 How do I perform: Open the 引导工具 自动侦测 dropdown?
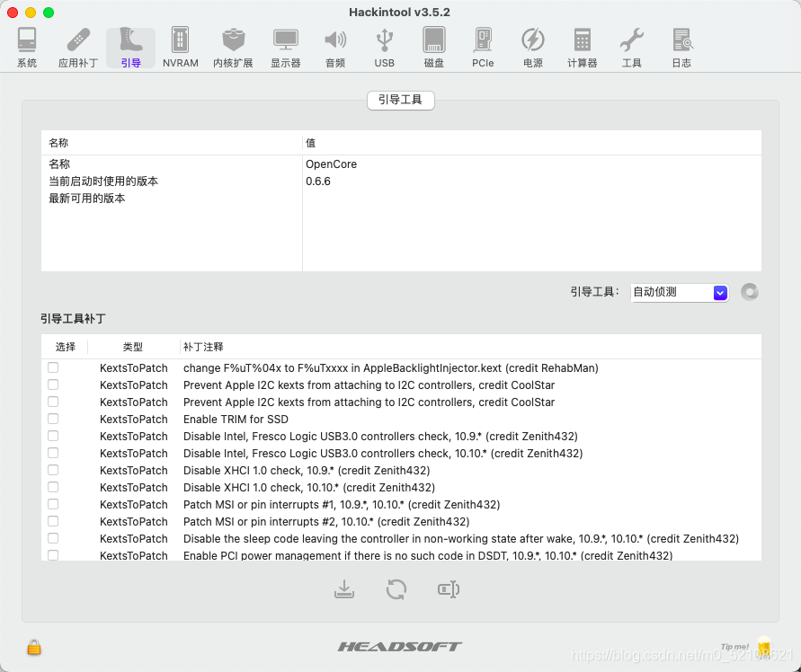(x=680, y=292)
